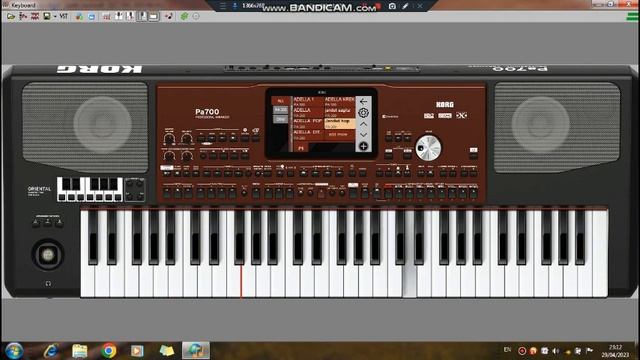Turn the large value dial
640x360 pixels.
click(428, 147)
